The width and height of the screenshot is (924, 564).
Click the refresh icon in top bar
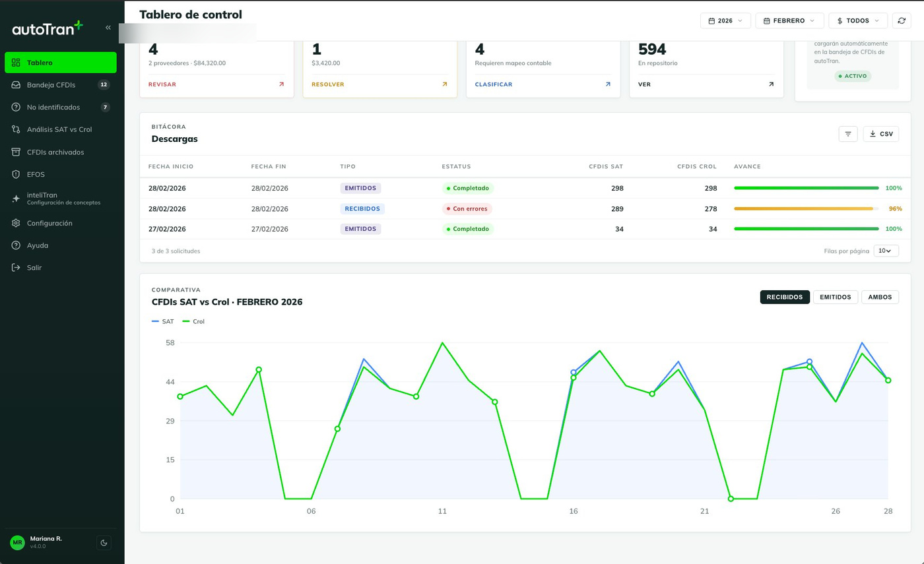(902, 21)
